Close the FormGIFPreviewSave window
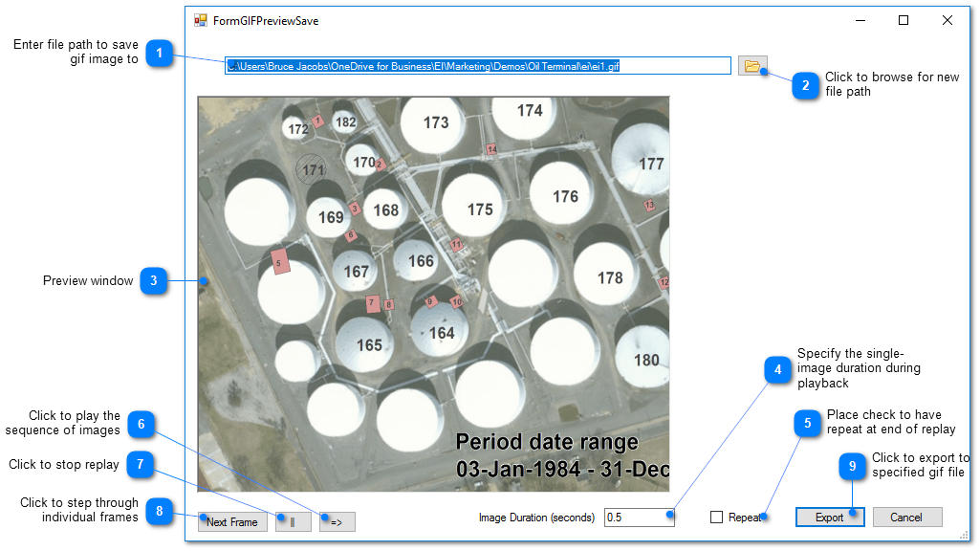This screenshot has height=551, width=980. pyautogui.click(x=947, y=20)
